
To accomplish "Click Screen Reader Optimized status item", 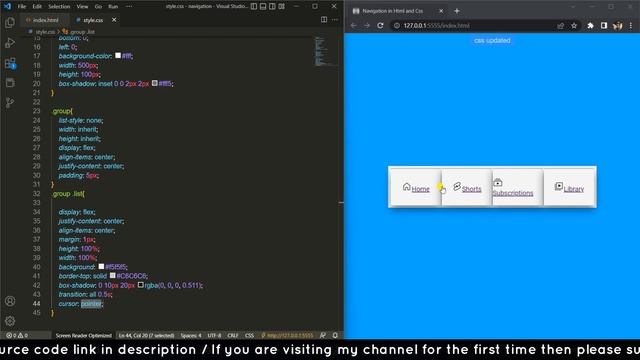I will pyautogui.click(x=83, y=336).
